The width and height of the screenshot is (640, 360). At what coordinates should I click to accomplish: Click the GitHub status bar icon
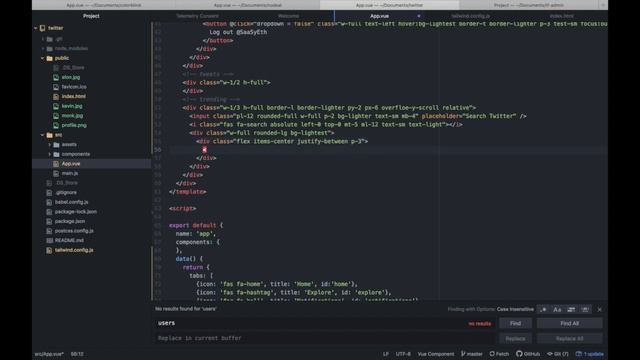coord(519,354)
